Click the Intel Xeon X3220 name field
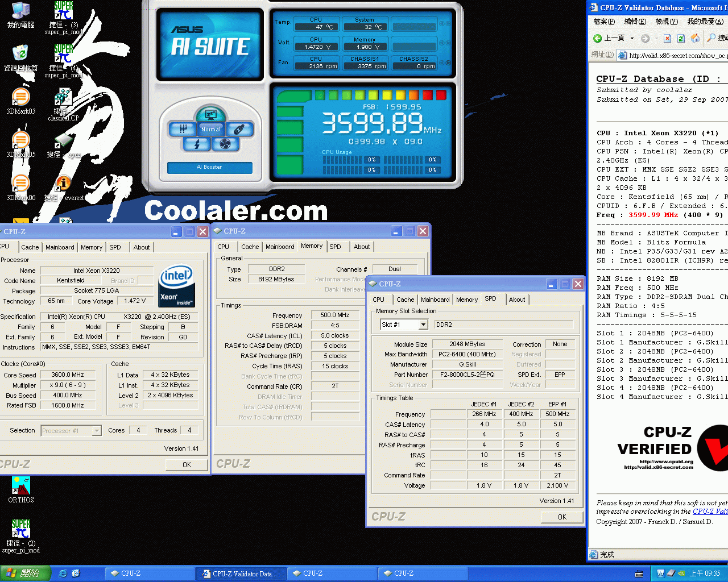The width and height of the screenshot is (728, 582). [x=97, y=271]
